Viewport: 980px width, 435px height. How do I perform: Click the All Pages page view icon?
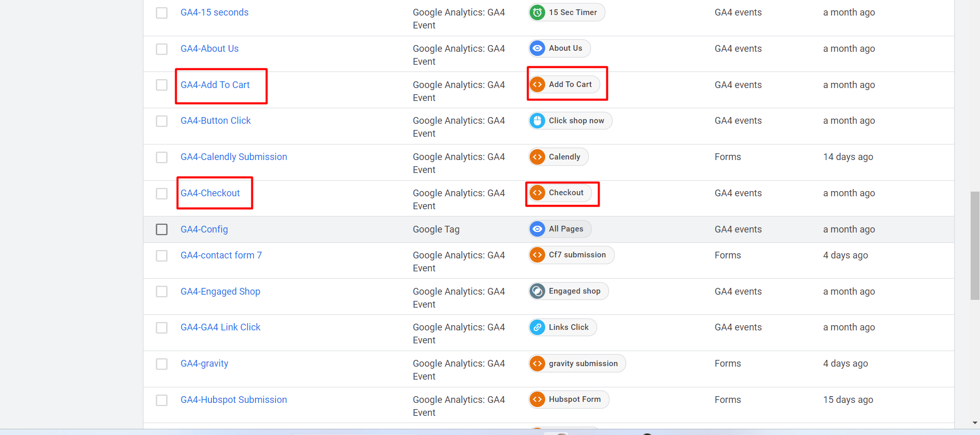click(x=537, y=229)
